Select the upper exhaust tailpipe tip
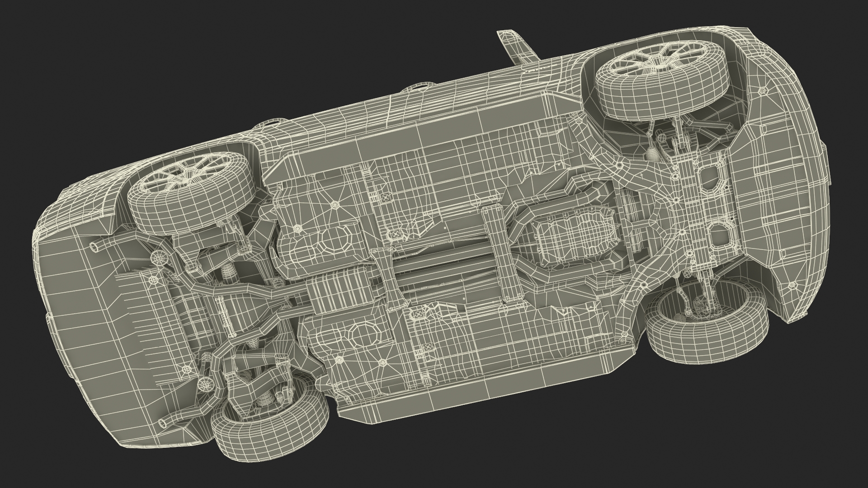 (95, 248)
